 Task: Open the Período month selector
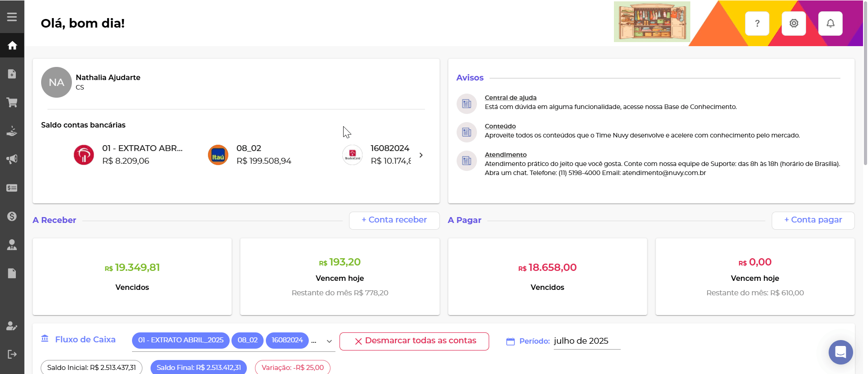coord(586,341)
